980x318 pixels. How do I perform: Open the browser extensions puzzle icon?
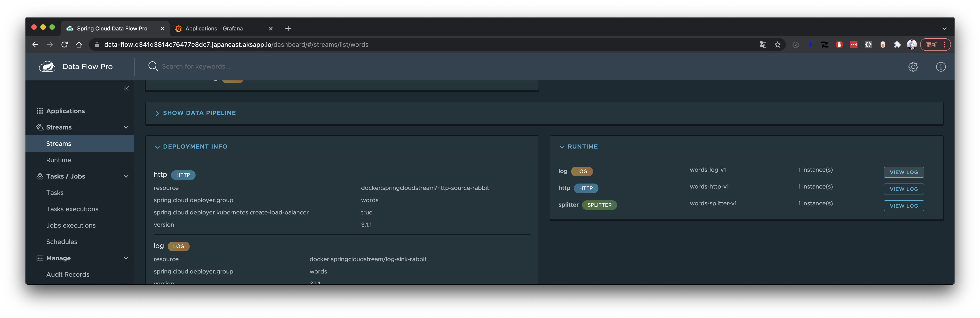click(897, 45)
